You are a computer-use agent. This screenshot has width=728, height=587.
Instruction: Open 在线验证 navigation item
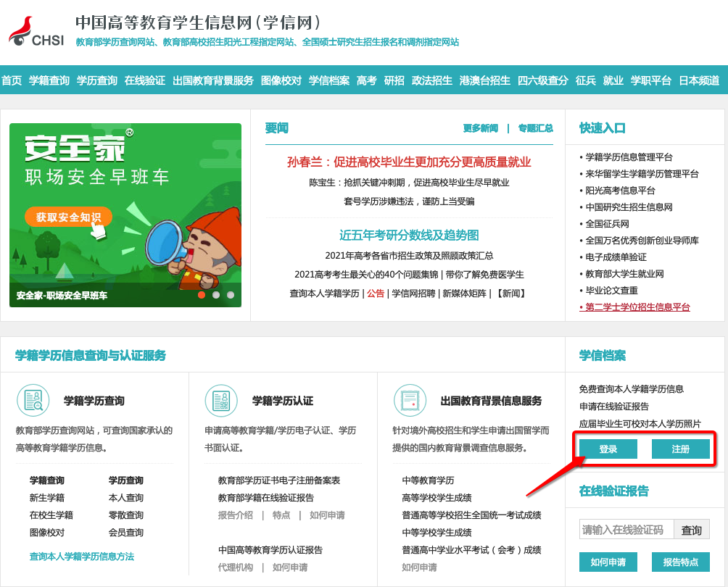pyautogui.click(x=145, y=80)
